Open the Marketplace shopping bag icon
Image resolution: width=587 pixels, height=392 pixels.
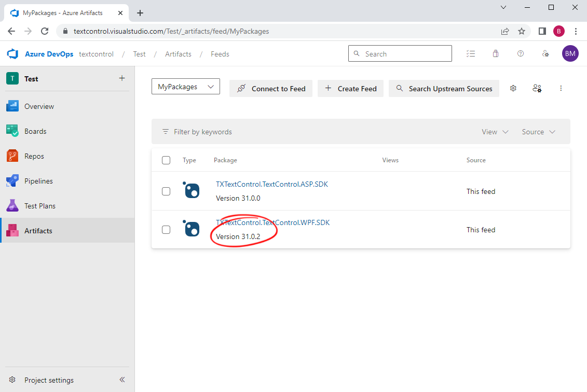[x=496, y=54]
